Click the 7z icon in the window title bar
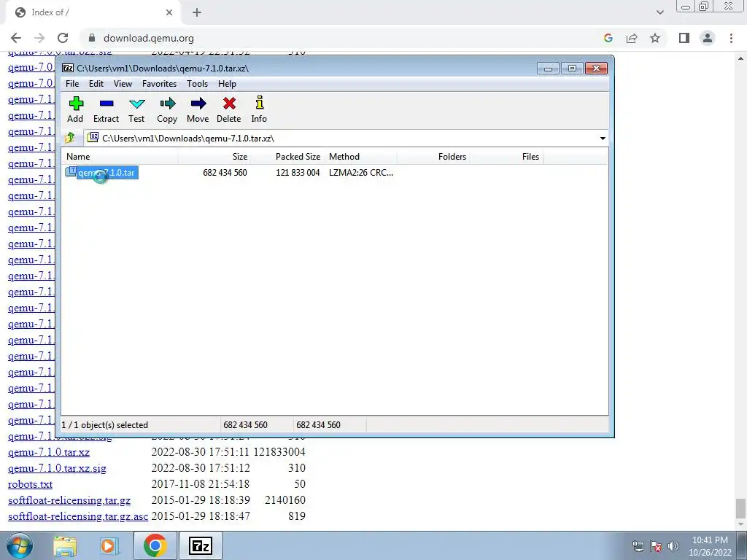Viewport: 747px width, 560px height. coord(68,68)
